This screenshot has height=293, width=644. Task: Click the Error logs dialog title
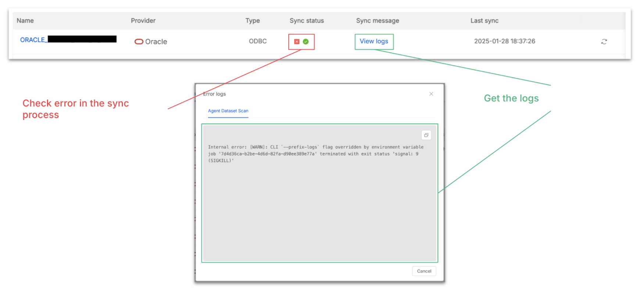(x=214, y=94)
